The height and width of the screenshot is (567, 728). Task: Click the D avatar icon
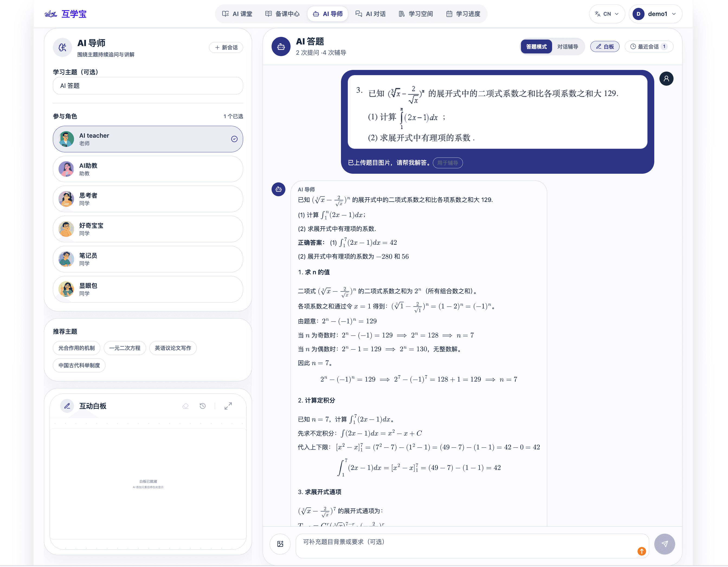[638, 14]
